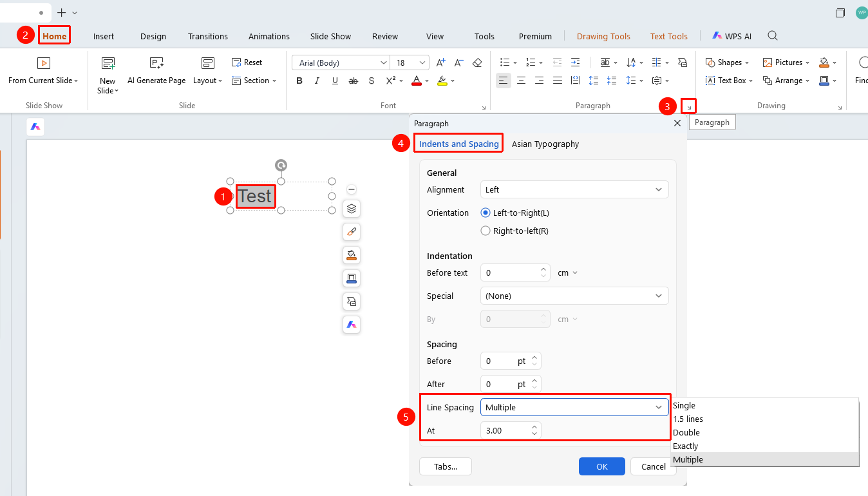Select Left-to-Right orientation radio button
The image size is (868, 496).
coord(486,213)
